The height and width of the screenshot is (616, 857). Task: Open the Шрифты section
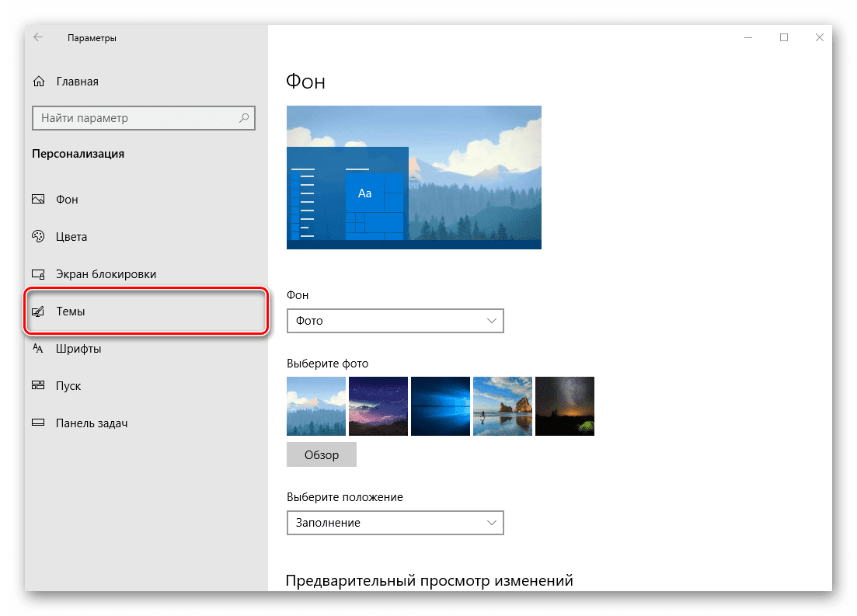click(x=147, y=348)
